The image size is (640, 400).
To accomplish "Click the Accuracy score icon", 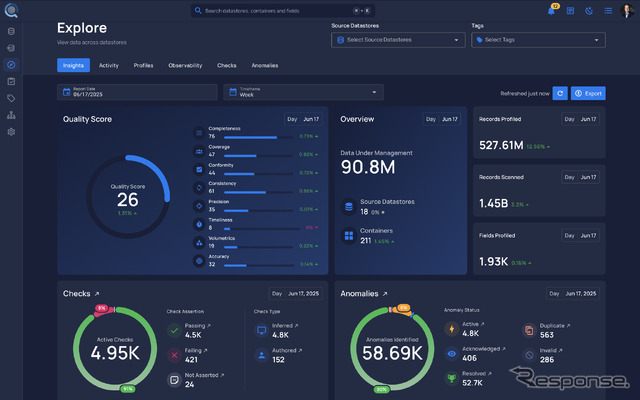I will coord(199,261).
